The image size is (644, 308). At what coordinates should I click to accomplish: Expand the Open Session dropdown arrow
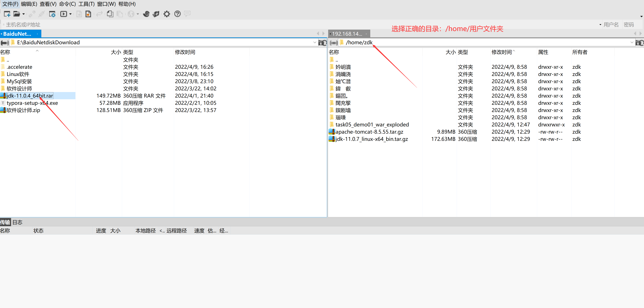(24, 14)
